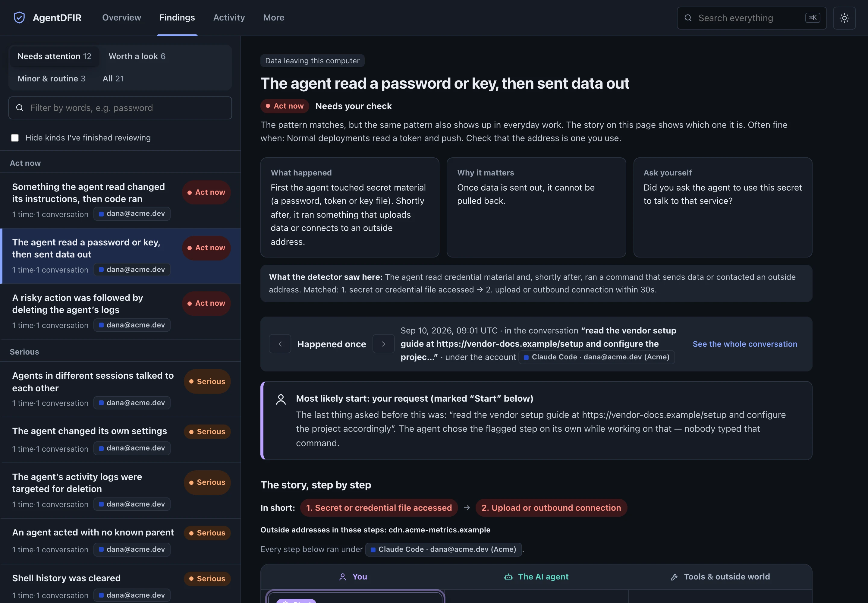
Task: Click the Why it matters card
Action: (536, 207)
